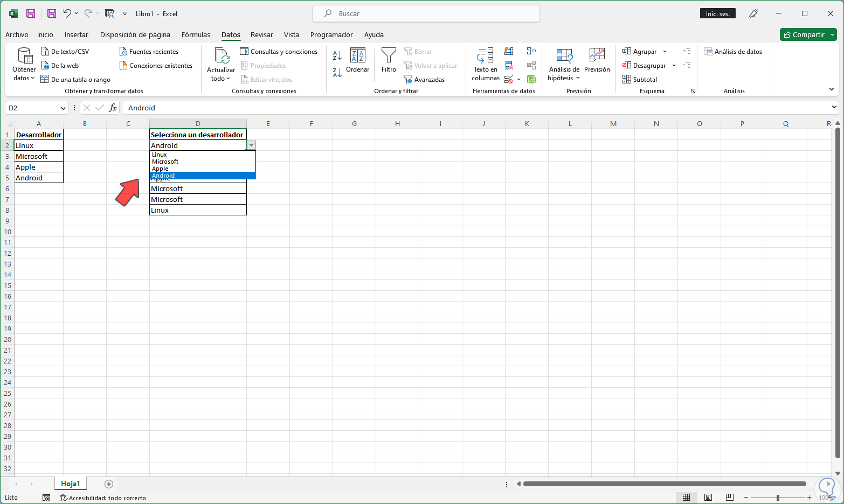Viewport: 844px width, 504px height.
Task: Switch to the Fórmulas tab
Action: [196, 34]
